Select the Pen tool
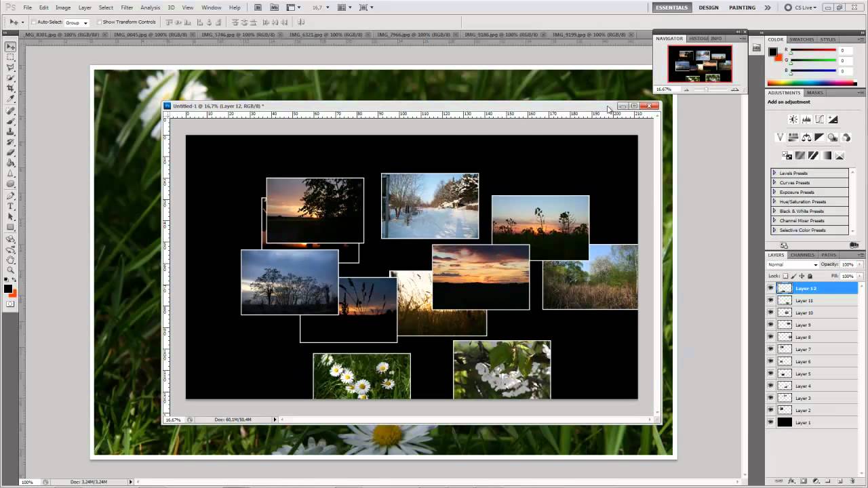The image size is (868, 488). [11, 195]
